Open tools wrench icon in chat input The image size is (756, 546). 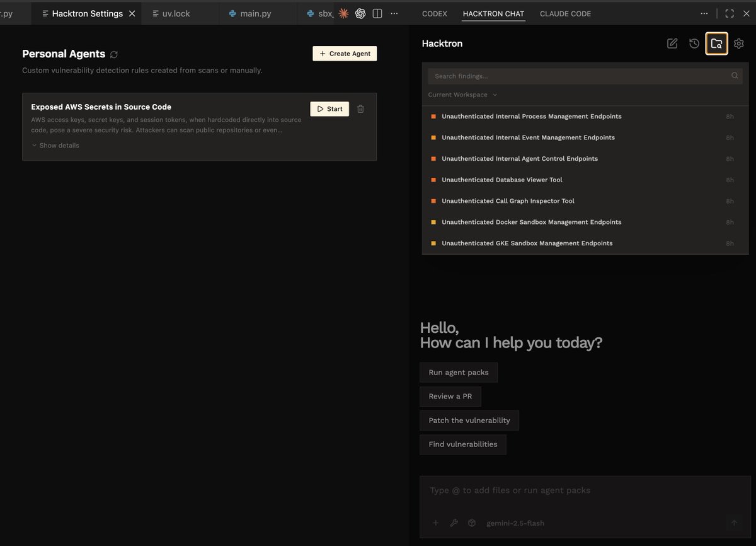[x=454, y=523]
